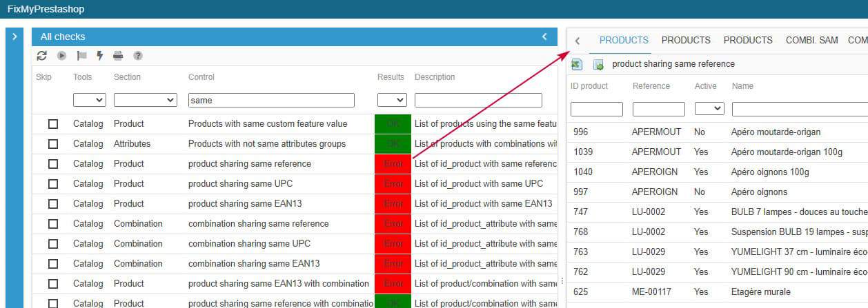Switch to the COMBI. SAM tab

tap(811, 40)
